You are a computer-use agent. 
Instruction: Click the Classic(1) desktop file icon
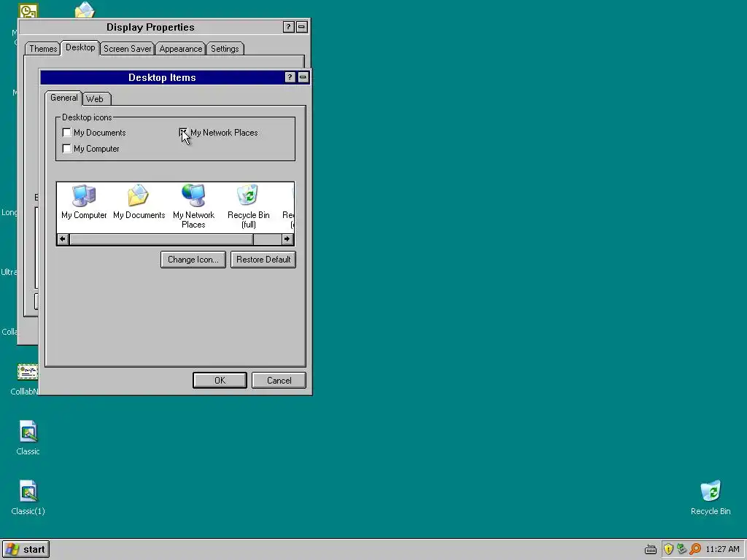tap(28, 497)
